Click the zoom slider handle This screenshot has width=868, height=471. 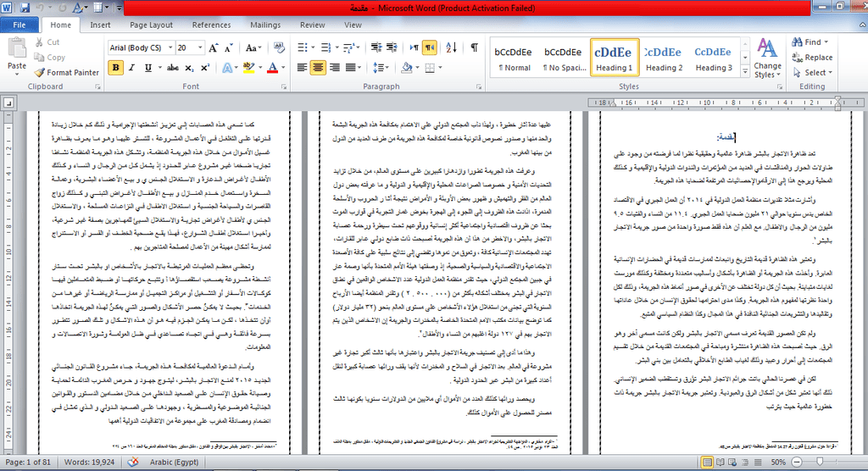tap(820, 462)
